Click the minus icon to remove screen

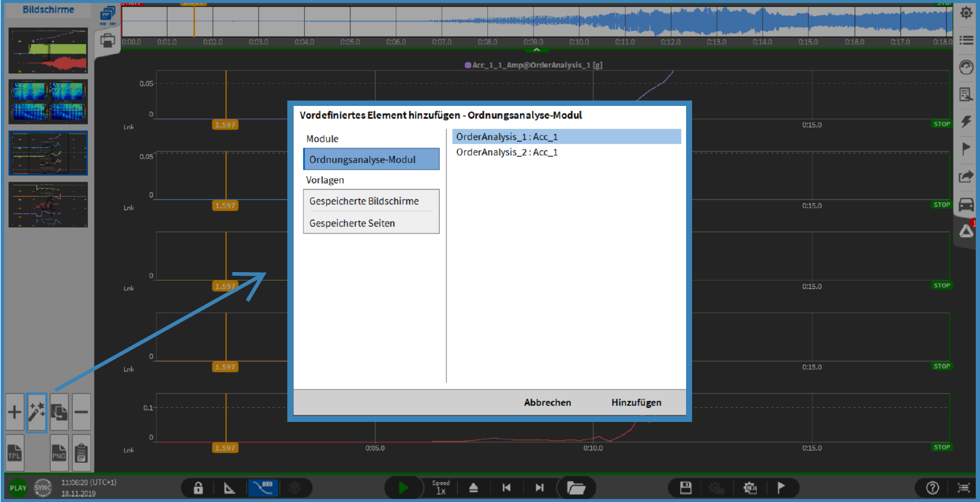[81, 412]
